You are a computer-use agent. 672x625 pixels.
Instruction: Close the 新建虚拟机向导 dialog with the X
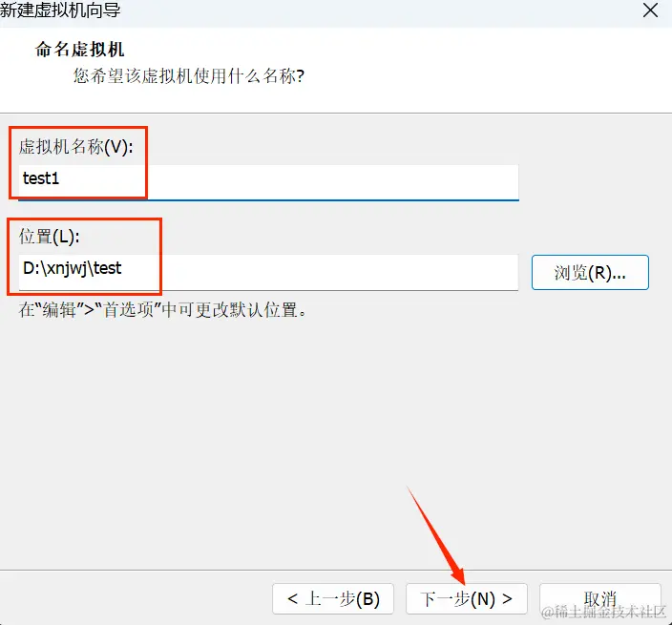click(x=651, y=10)
